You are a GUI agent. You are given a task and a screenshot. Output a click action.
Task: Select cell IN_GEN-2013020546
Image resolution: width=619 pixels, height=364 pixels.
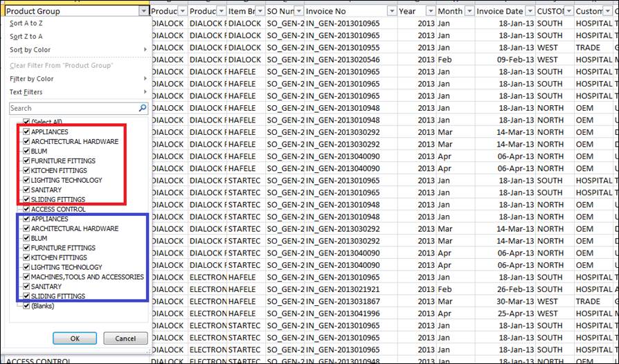[350, 60]
